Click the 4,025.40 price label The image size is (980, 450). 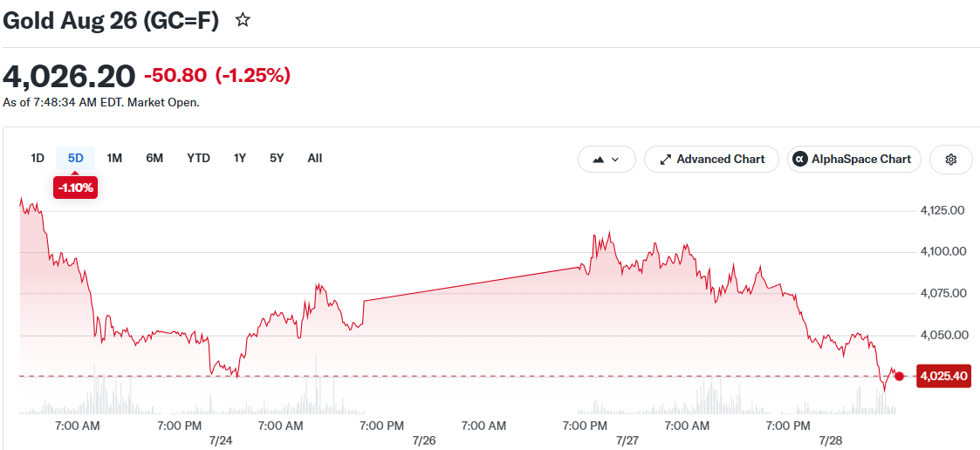943,376
